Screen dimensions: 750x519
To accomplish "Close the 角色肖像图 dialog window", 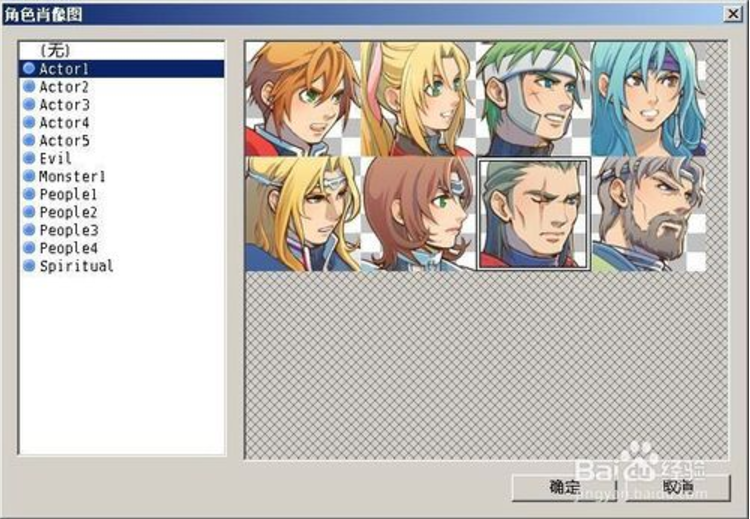I will (733, 14).
